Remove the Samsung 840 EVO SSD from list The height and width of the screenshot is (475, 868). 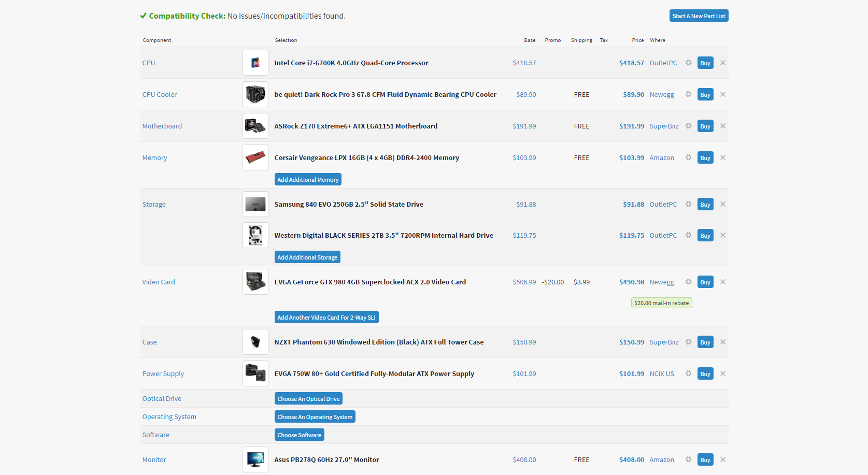[723, 204]
